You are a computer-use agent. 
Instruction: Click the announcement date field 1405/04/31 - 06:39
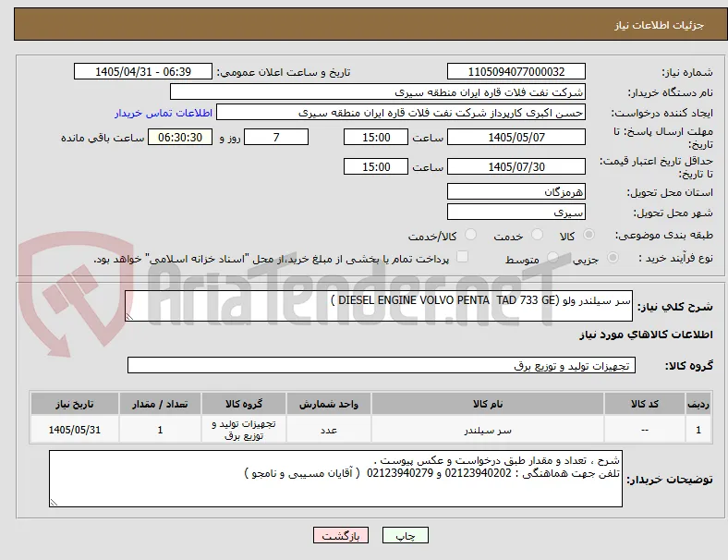(x=143, y=71)
